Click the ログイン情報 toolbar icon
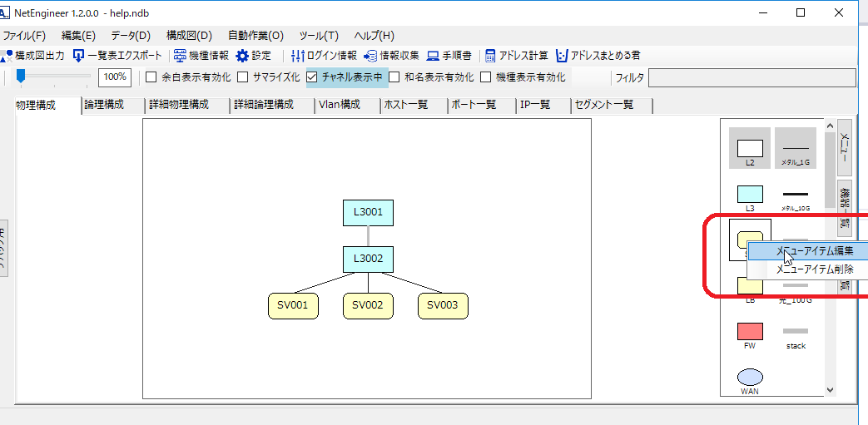The image size is (868, 425). [298, 56]
